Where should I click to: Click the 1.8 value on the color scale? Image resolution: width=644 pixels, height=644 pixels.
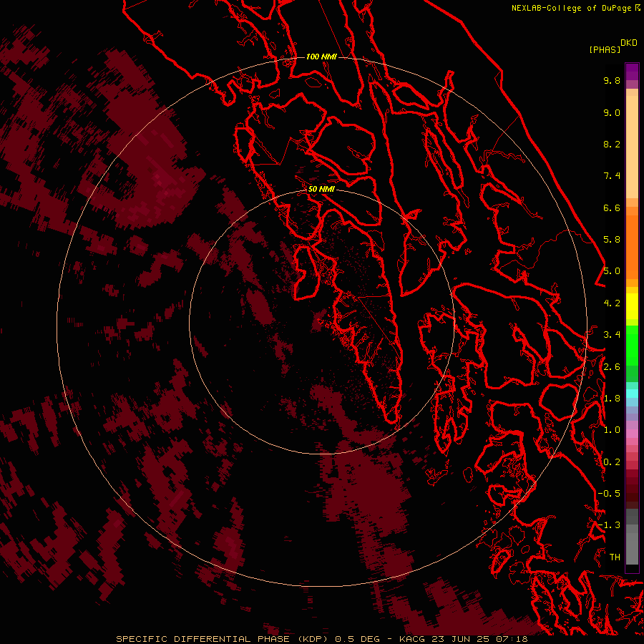click(x=612, y=399)
